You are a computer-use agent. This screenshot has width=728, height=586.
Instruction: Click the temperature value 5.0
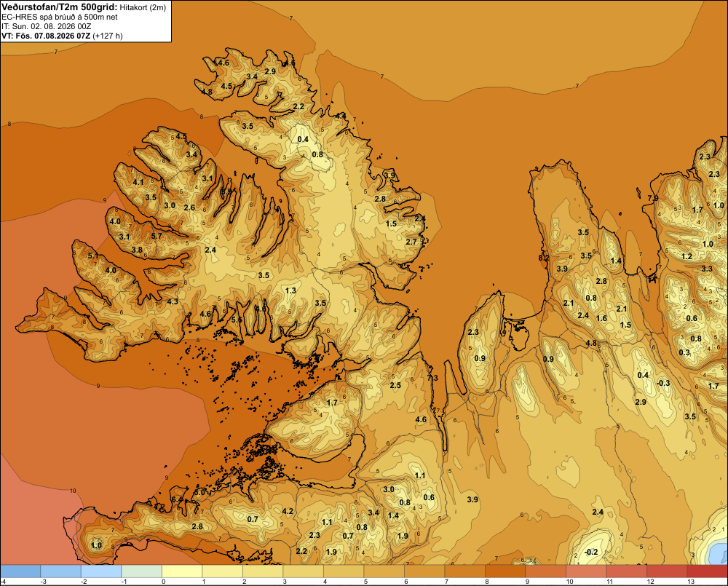pos(199,492)
